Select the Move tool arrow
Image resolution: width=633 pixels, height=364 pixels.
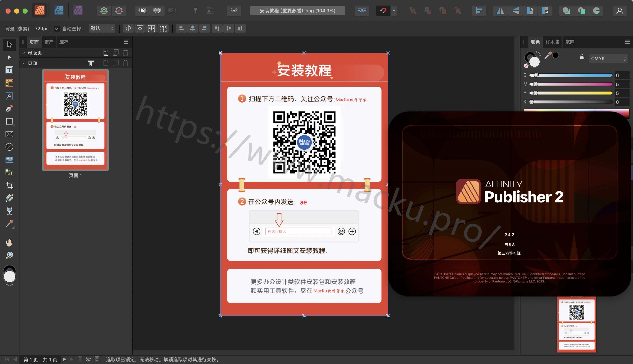(x=9, y=45)
